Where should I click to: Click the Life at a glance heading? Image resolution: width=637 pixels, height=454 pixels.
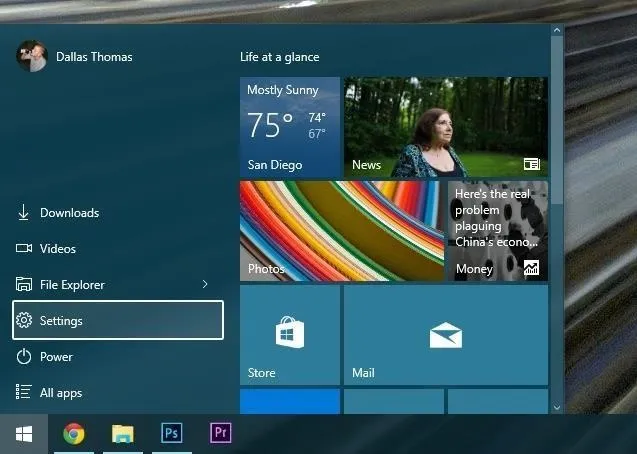coord(280,57)
